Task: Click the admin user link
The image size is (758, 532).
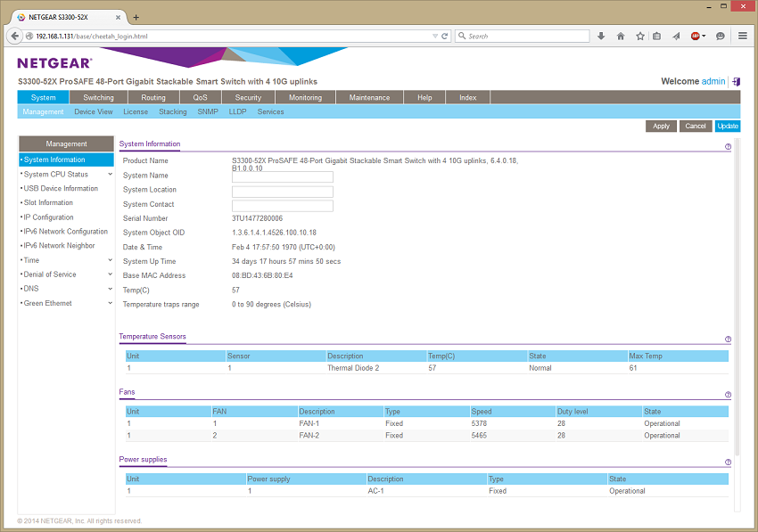Action: [713, 82]
